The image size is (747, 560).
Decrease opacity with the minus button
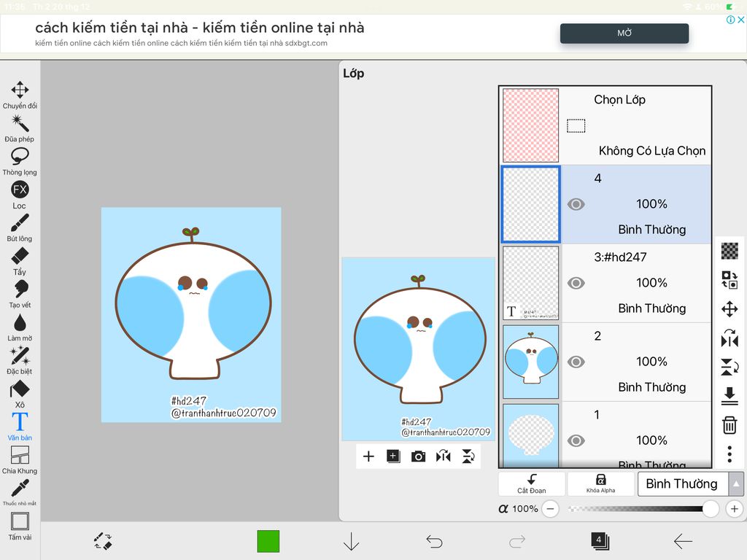(550, 509)
